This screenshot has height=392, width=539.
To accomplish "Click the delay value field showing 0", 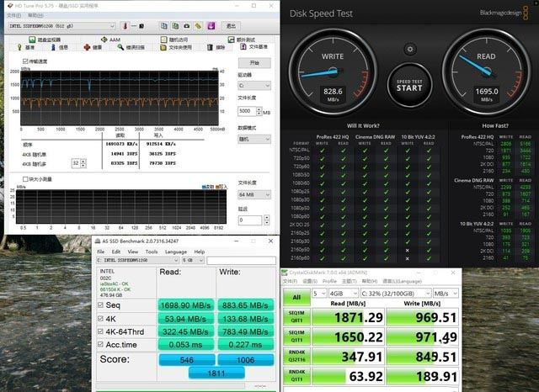I will point(250,220).
